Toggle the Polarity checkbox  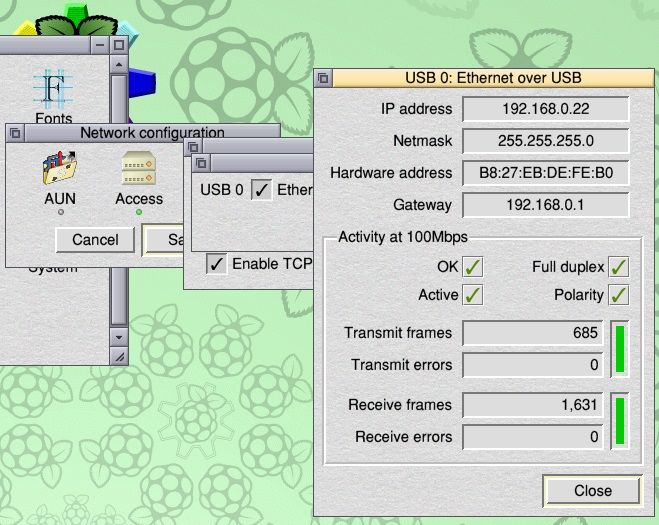coord(619,295)
